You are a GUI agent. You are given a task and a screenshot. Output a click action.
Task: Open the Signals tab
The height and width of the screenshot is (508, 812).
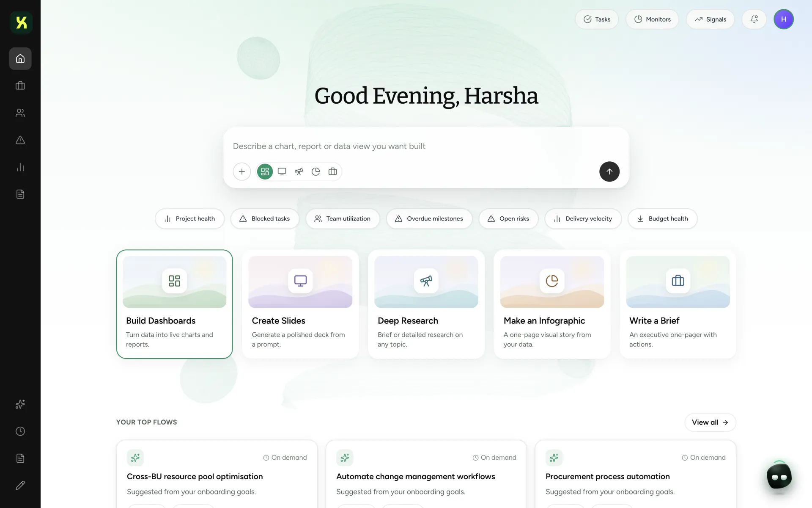(x=710, y=19)
